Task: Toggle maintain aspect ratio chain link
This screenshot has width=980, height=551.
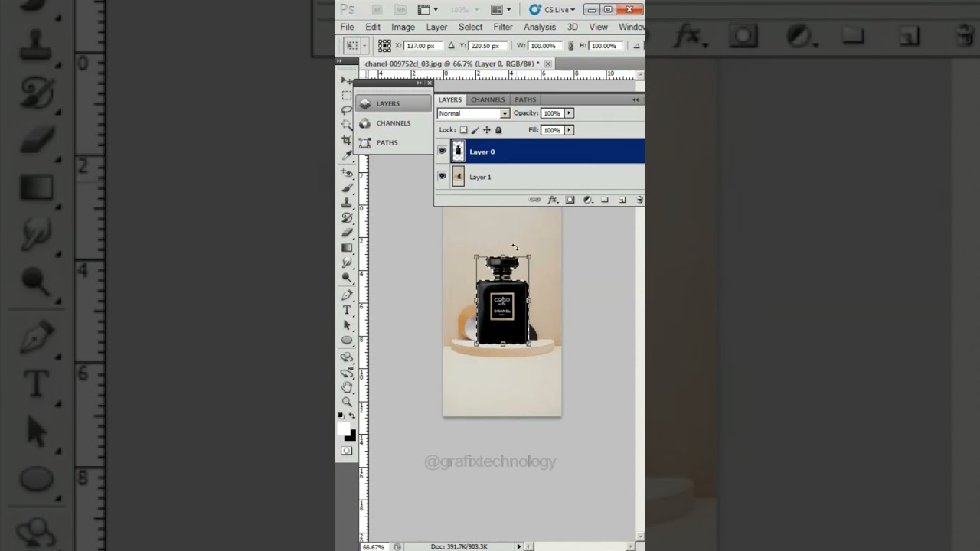Action: click(x=570, y=46)
